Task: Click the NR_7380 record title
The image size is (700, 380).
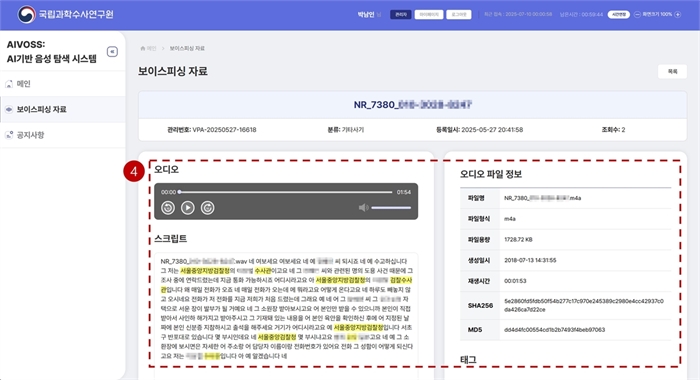Action: click(x=412, y=105)
